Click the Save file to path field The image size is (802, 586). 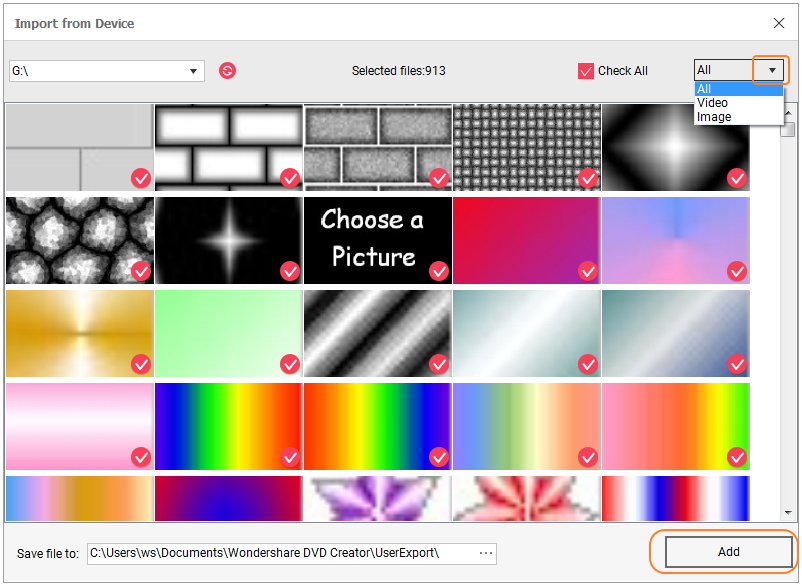tap(280, 553)
